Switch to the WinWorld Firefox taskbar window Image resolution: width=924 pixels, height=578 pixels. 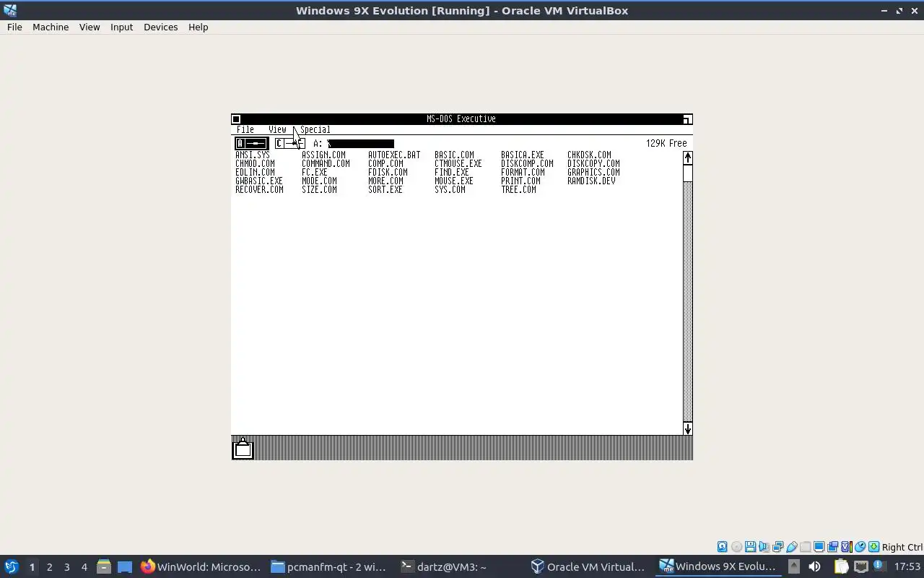pyautogui.click(x=201, y=566)
